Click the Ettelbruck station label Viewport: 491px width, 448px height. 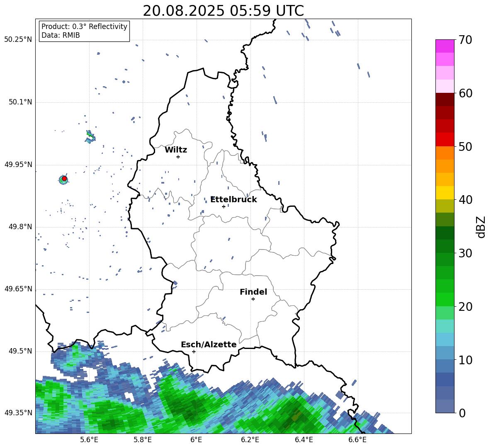[233, 200]
